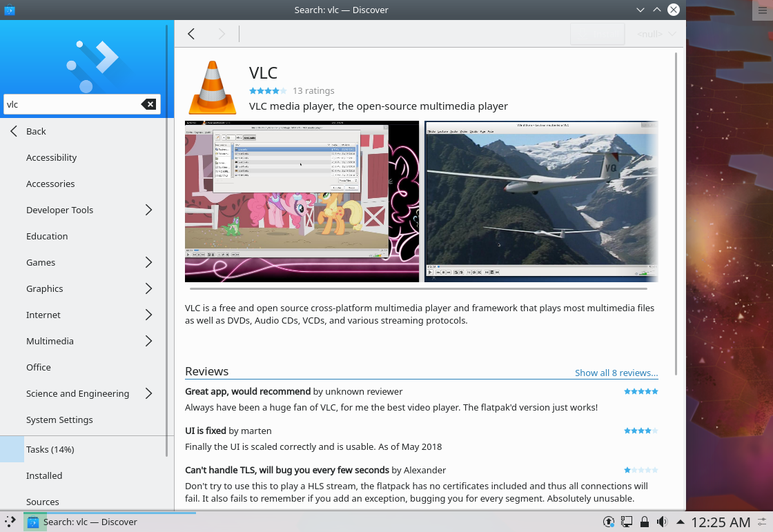Click the Install button
The height and width of the screenshot is (532, 773).
click(x=598, y=34)
